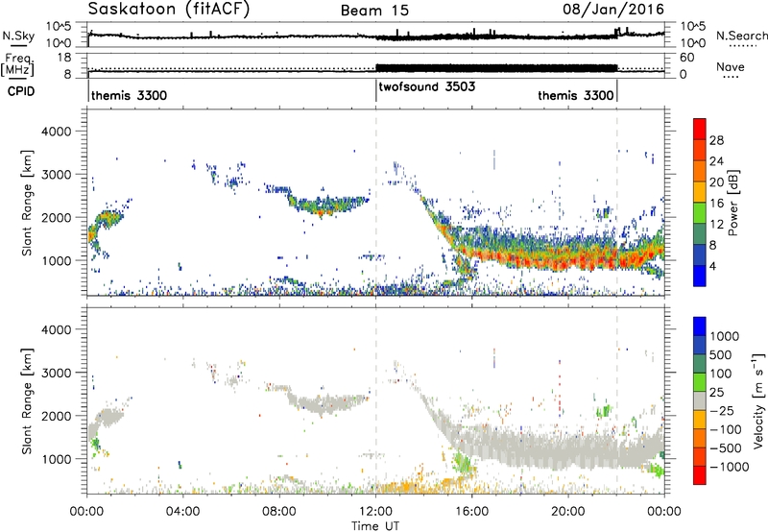Click the '16:00' time axis tick label
This screenshot has width=768, height=532.
pyautogui.click(x=471, y=512)
